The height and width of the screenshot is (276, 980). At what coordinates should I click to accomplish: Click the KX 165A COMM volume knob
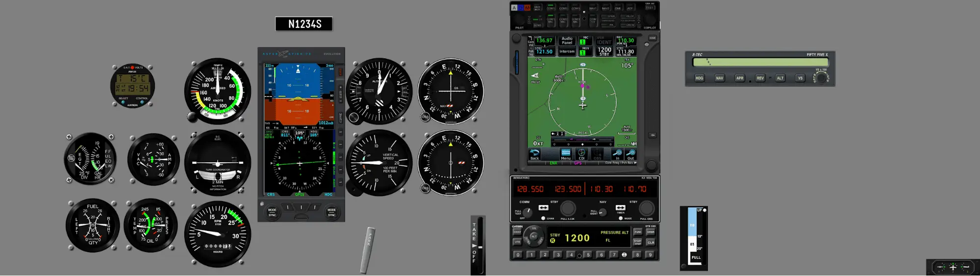pos(528,213)
